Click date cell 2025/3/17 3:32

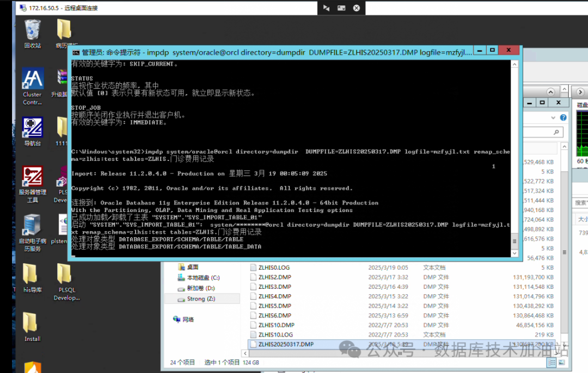[x=388, y=277]
